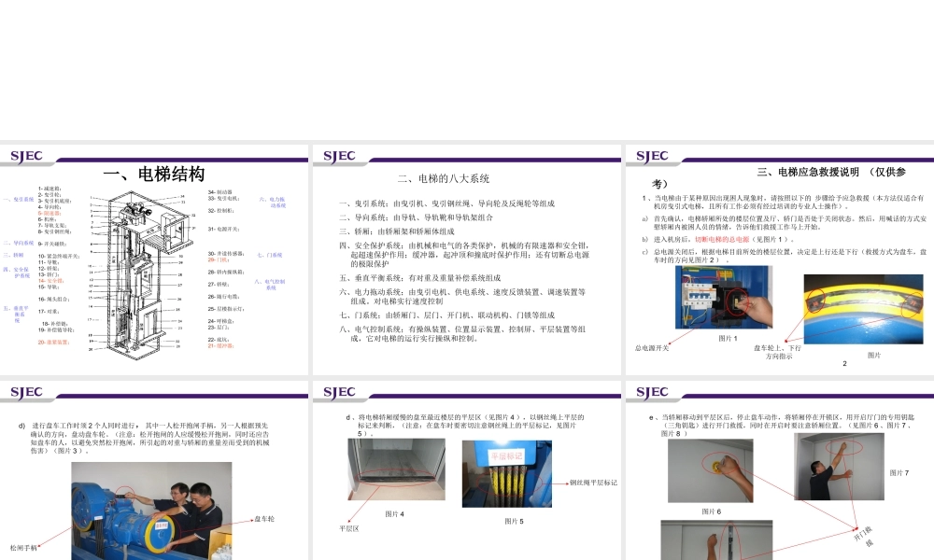
Task: Select the paragraph starting e、当轿厢移动到平层区
Action: coord(782,426)
